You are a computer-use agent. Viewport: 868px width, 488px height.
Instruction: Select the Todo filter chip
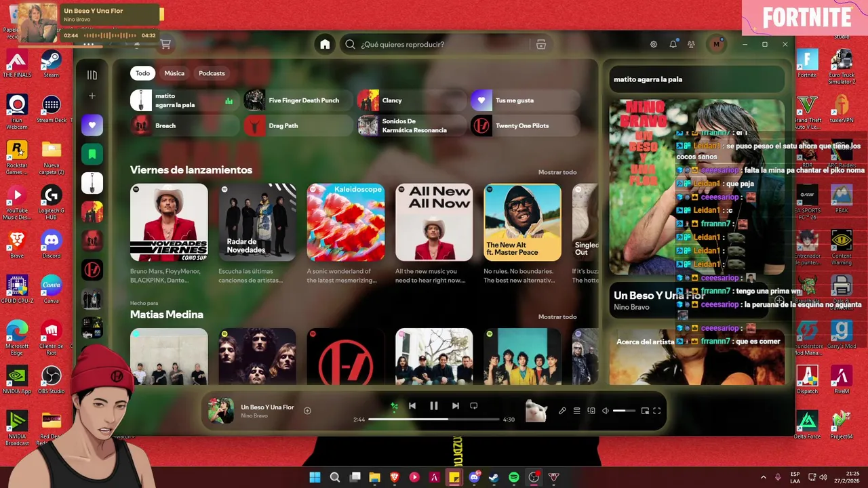142,73
